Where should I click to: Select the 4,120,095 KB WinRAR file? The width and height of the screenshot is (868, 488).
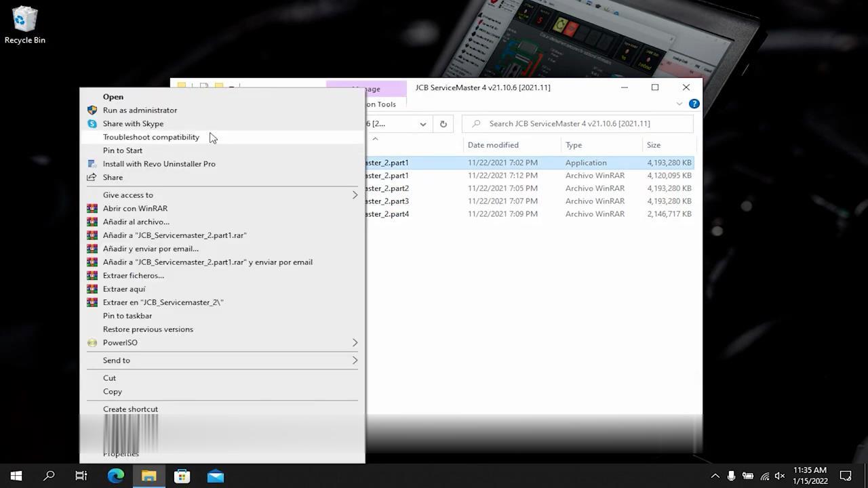click(529, 176)
